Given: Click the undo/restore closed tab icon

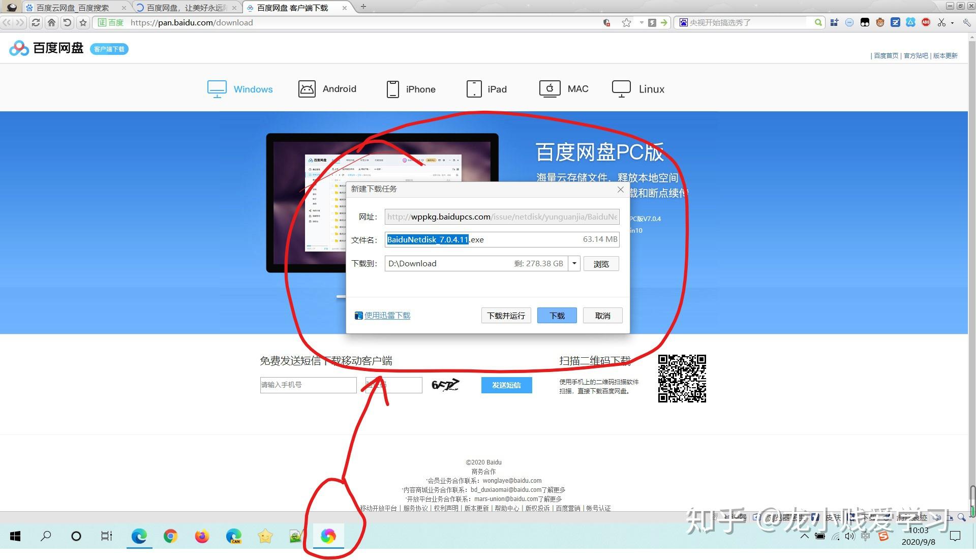Looking at the screenshot, I should 67,22.
